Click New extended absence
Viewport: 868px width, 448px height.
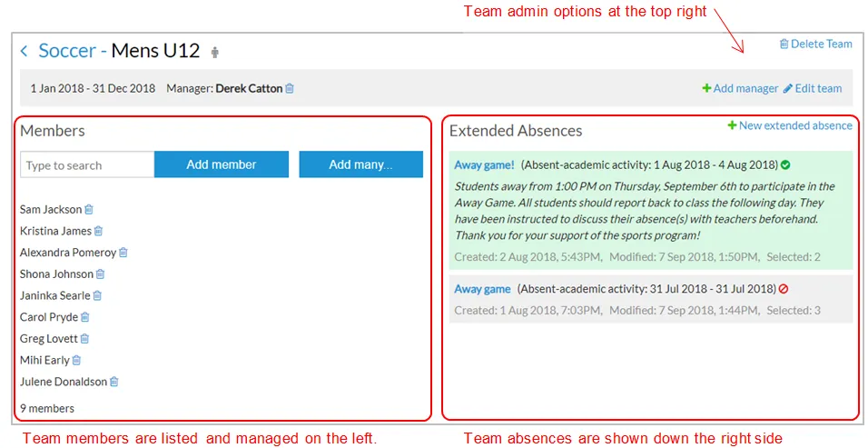tap(790, 125)
